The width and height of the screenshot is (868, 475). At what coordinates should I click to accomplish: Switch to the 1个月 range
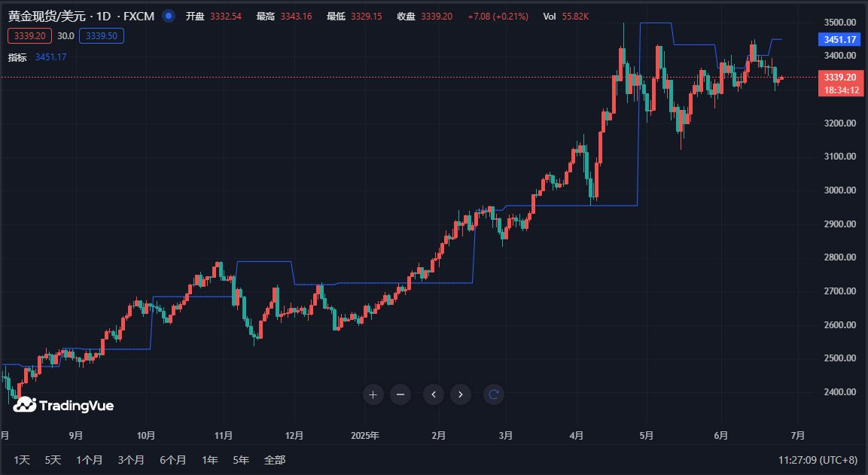tap(89, 460)
